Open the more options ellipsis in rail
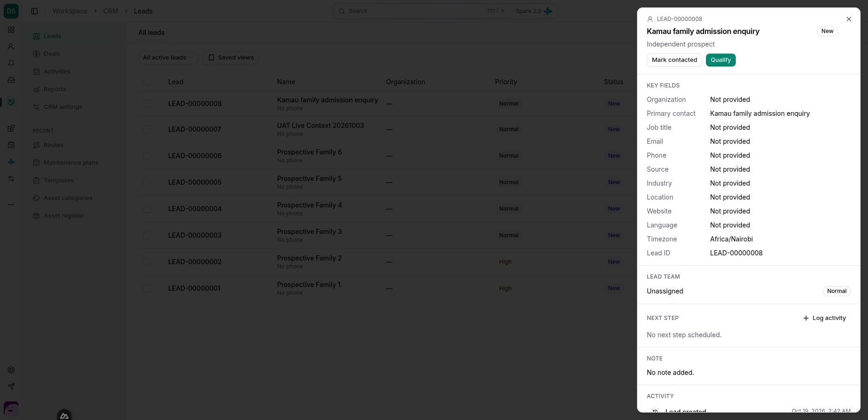Viewport: 868px width, 420px height. [11, 204]
